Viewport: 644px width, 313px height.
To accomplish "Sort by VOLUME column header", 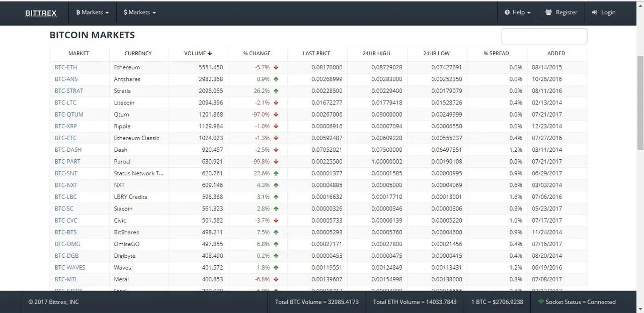I will click(198, 53).
